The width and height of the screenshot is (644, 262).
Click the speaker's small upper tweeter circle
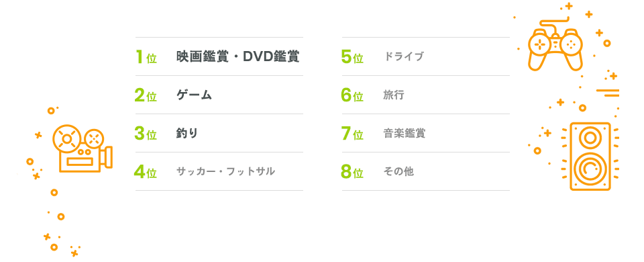coord(590,137)
